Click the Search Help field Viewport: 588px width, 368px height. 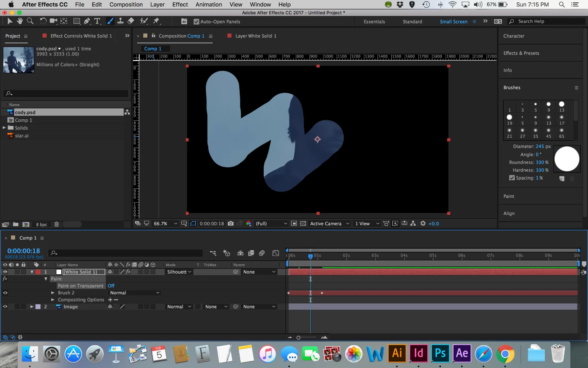pyautogui.click(x=546, y=21)
